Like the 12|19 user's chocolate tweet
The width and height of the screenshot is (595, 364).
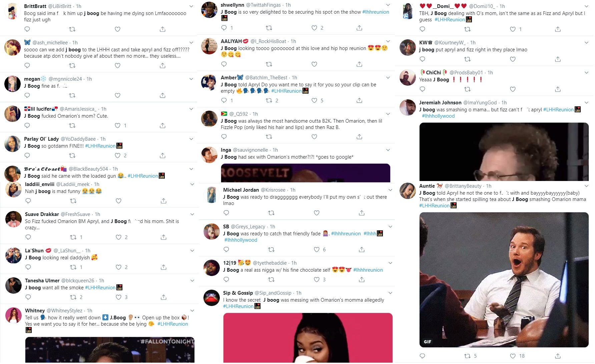(x=317, y=279)
